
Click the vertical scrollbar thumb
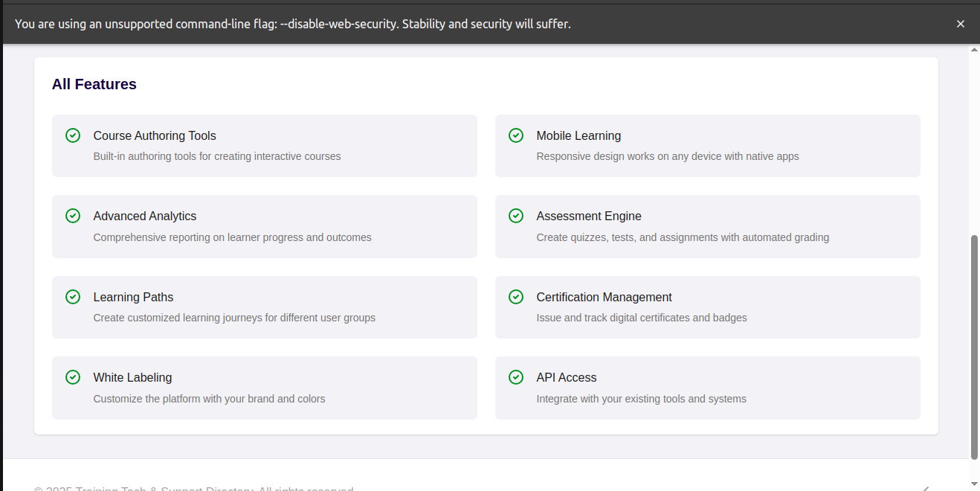[975, 347]
